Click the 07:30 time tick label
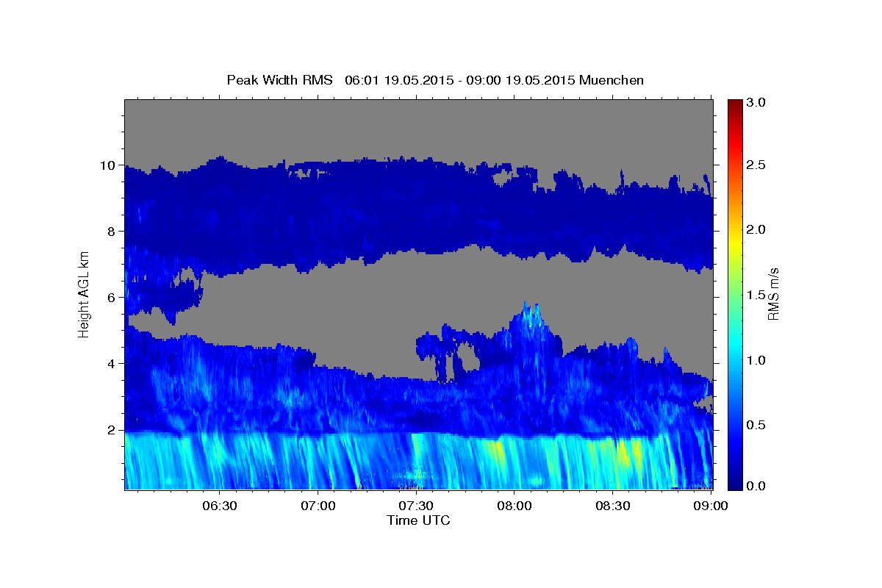The width and height of the screenshot is (882, 588). pos(416,506)
